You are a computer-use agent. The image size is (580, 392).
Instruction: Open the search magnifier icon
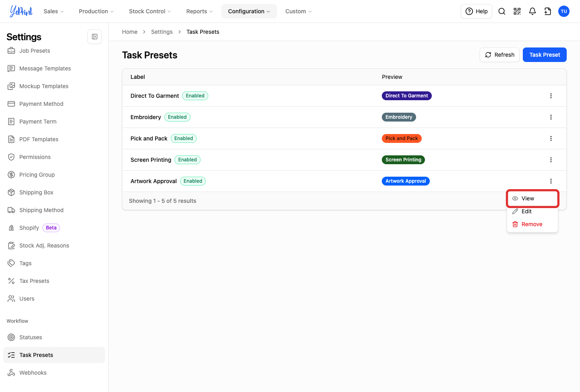pos(502,11)
